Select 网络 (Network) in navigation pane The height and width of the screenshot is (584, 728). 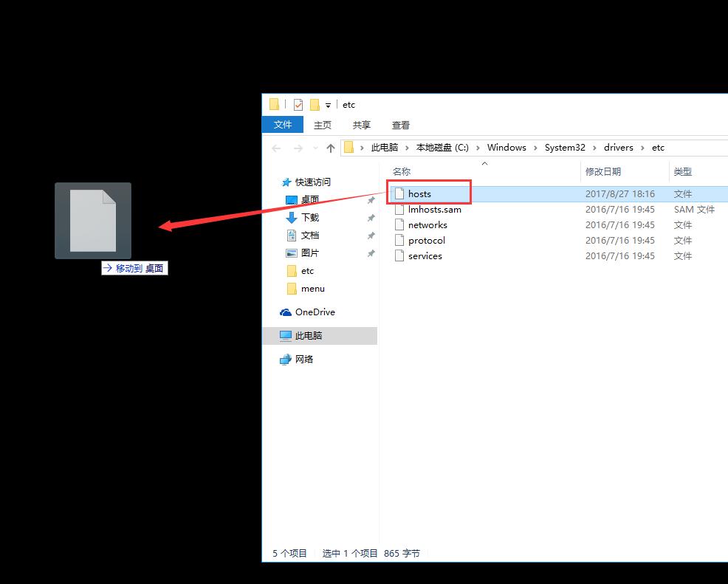304,360
